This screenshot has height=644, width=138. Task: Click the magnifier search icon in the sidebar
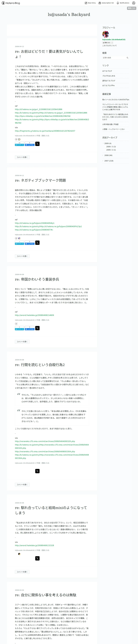click(x=127, y=58)
